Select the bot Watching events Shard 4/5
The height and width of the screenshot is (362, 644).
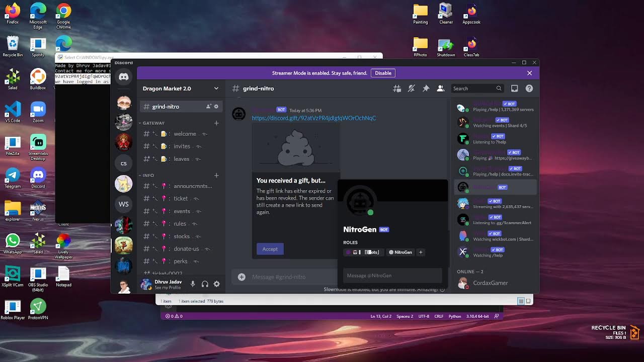pyautogui.click(x=496, y=123)
